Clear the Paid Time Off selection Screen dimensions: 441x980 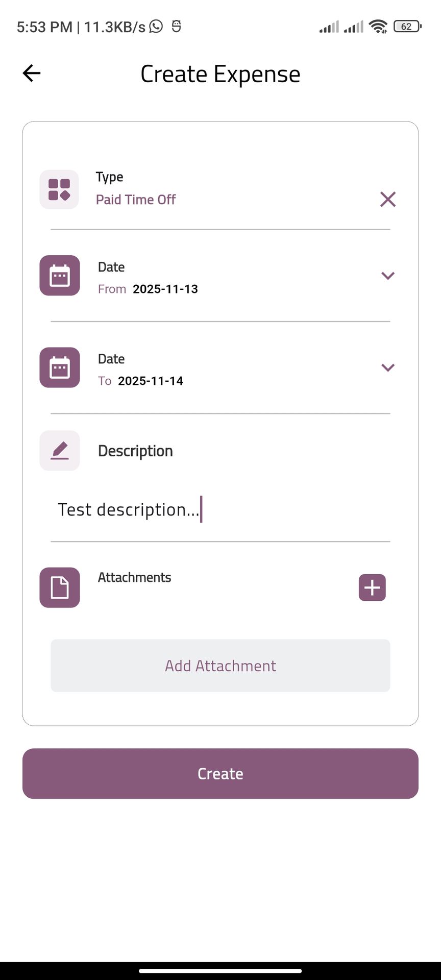tap(388, 199)
